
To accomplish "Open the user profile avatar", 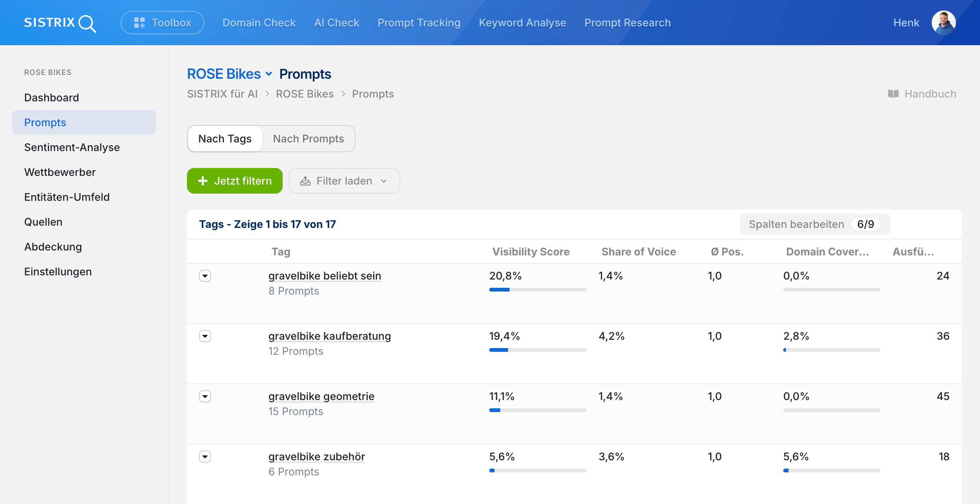I will [x=943, y=23].
